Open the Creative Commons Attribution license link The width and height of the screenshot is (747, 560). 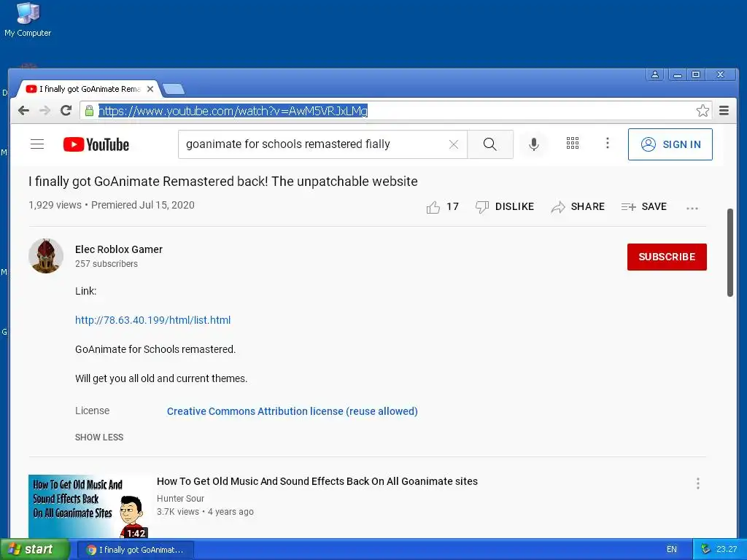coord(292,411)
